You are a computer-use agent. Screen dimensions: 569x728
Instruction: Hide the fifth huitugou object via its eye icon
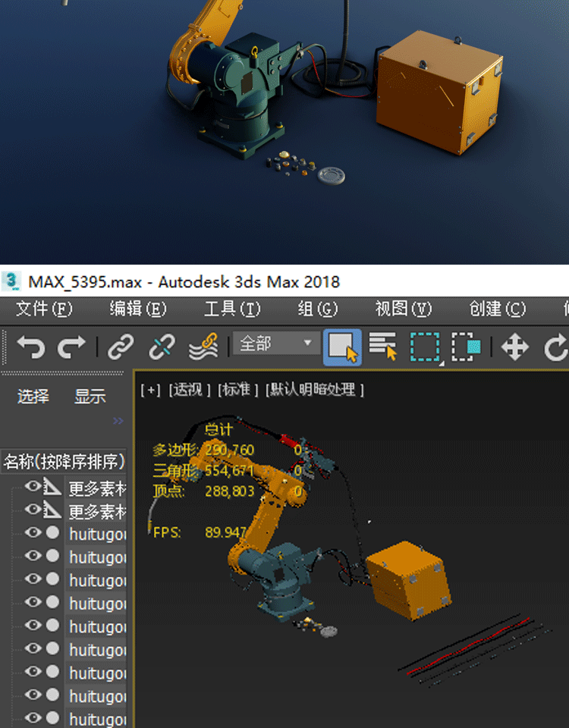(x=33, y=626)
